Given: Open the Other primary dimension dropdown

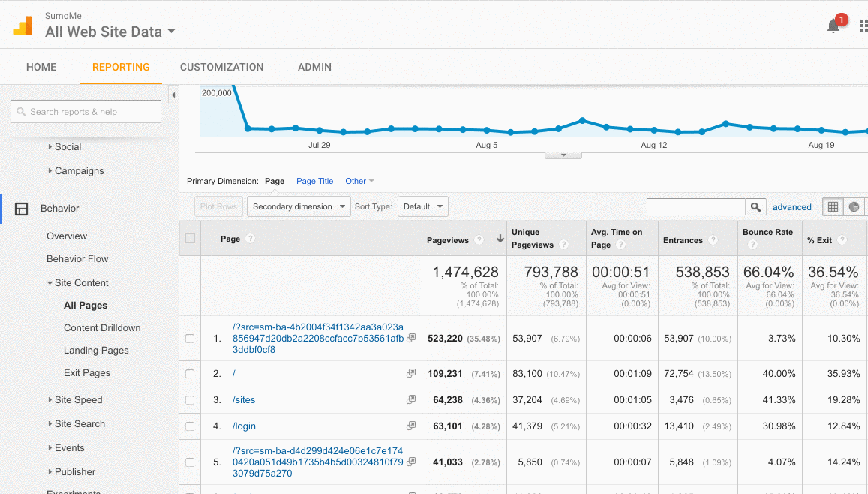Looking at the screenshot, I should click(359, 181).
